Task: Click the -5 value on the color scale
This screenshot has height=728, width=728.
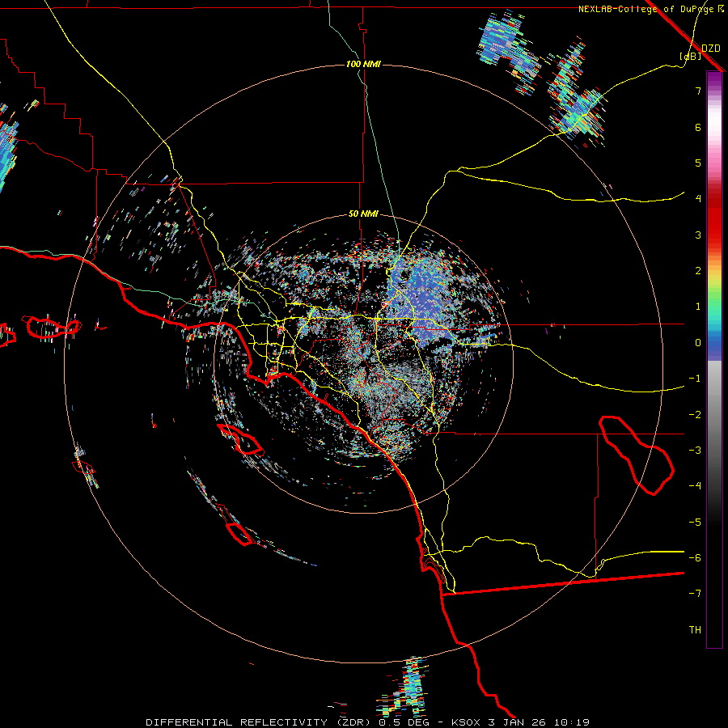Action: pyautogui.click(x=695, y=523)
